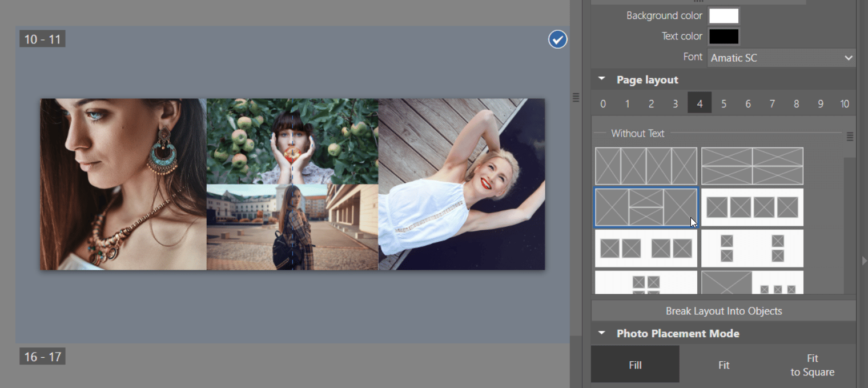Open the Without Text section menu icon
The width and height of the screenshot is (868, 388).
coord(850,136)
